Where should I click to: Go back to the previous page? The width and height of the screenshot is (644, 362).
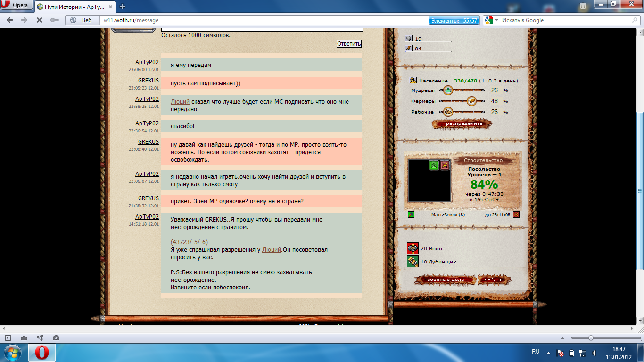coord(10,20)
